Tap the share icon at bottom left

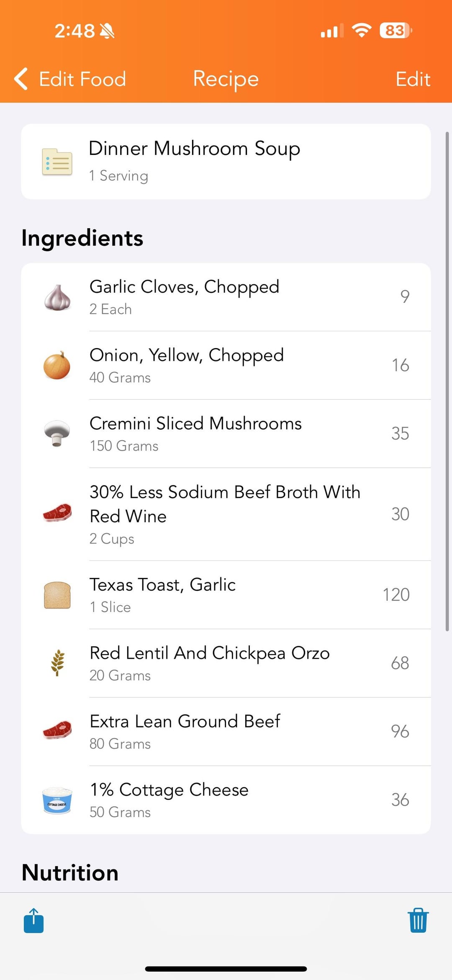pyautogui.click(x=33, y=921)
